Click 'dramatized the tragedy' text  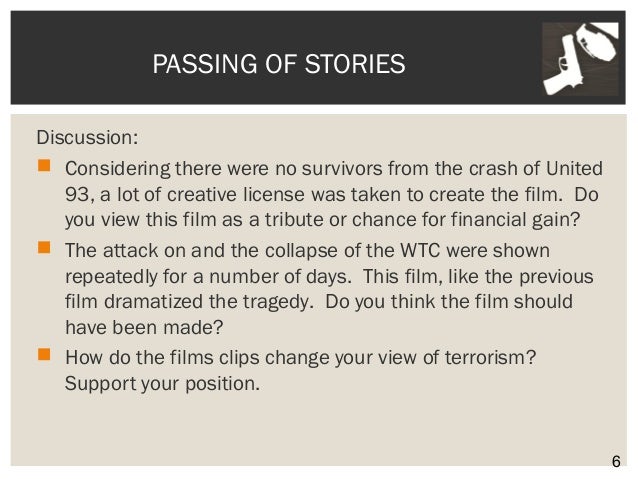point(206,302)
